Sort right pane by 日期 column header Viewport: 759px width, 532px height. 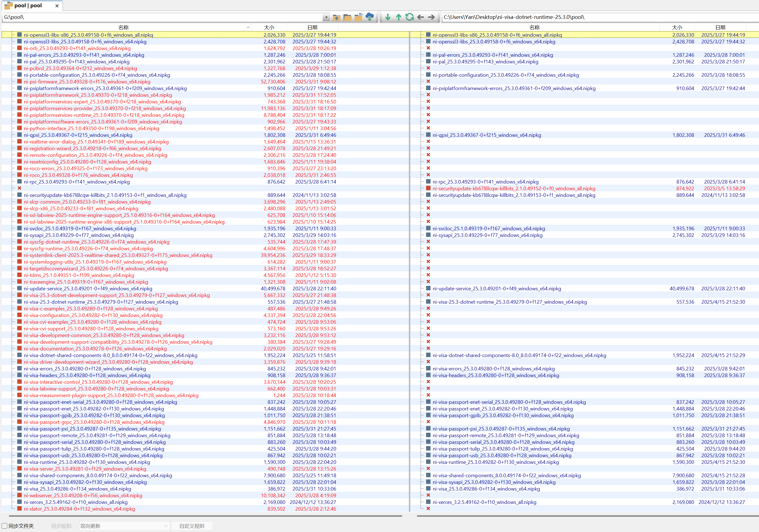[x=720, y=28]
